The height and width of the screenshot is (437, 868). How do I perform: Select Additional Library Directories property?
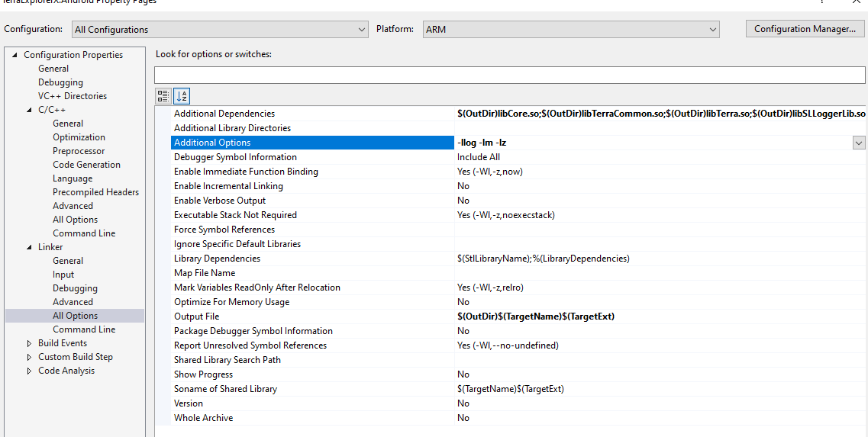pyautogui.click(x=233, y=128)
